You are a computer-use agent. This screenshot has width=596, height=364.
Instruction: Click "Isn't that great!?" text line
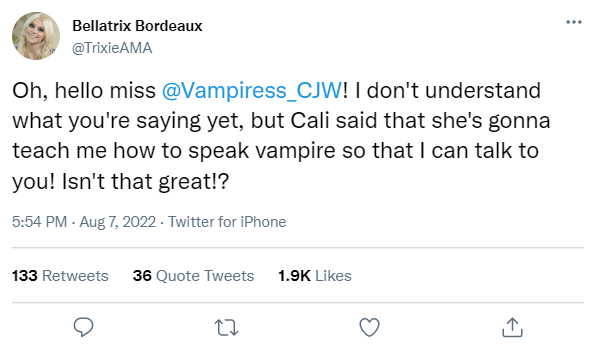pyautogui.click(x=145, y=181)
